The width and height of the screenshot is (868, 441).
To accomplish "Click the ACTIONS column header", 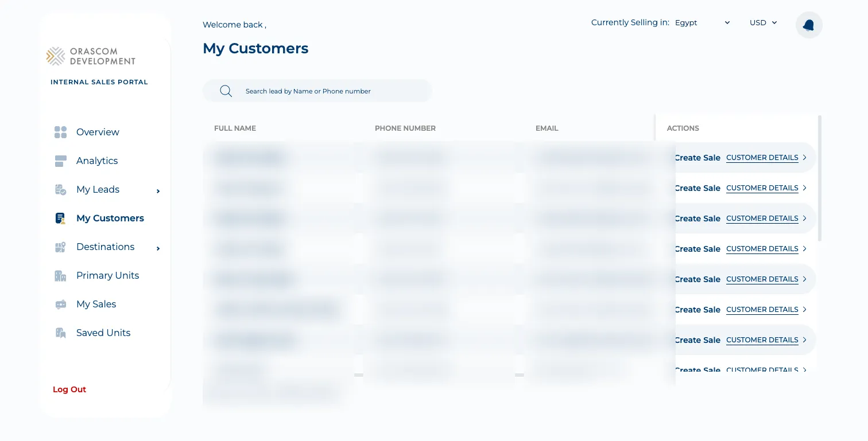I will click(683, 128).
